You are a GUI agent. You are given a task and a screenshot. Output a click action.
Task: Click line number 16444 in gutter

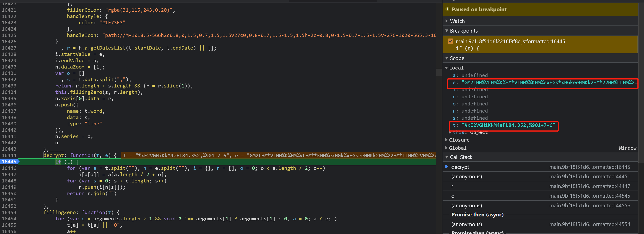tap(9, 155)
